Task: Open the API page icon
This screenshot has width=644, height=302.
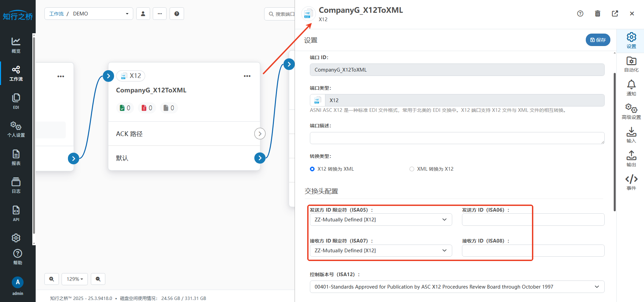Action: [16, 213]
